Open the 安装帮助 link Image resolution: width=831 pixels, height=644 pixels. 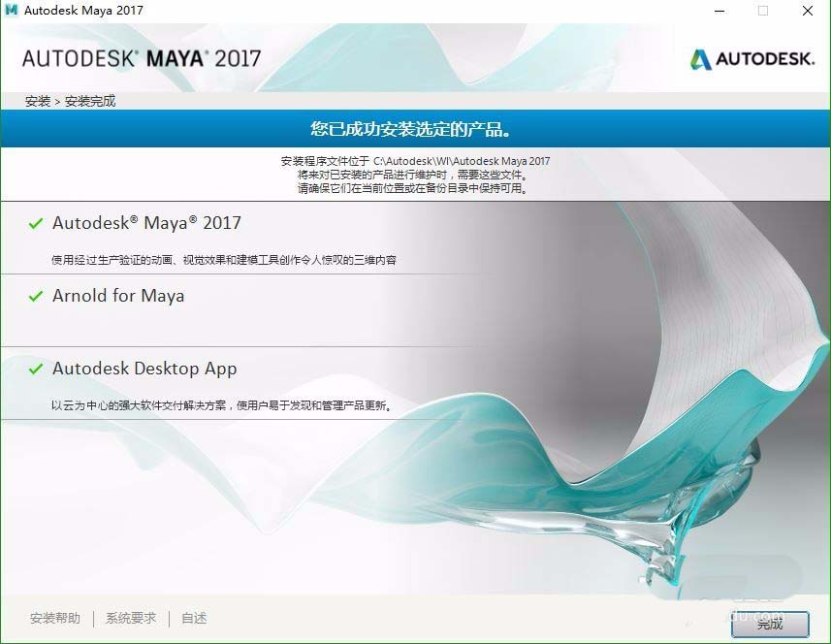55,618
